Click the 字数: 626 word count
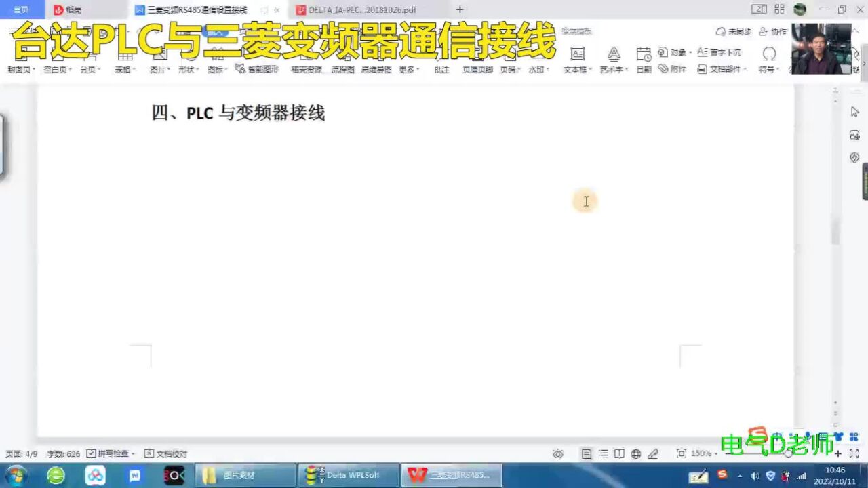Viewport: 868px width, 488px height. (x=64, y=454)
